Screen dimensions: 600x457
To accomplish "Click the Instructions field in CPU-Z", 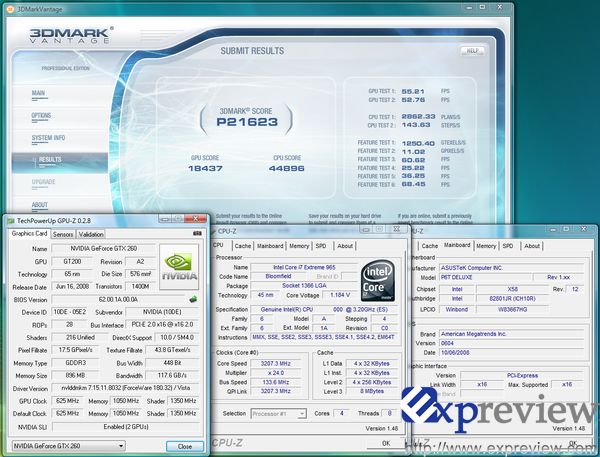I will pyautogui.click(x=324, y=337).
